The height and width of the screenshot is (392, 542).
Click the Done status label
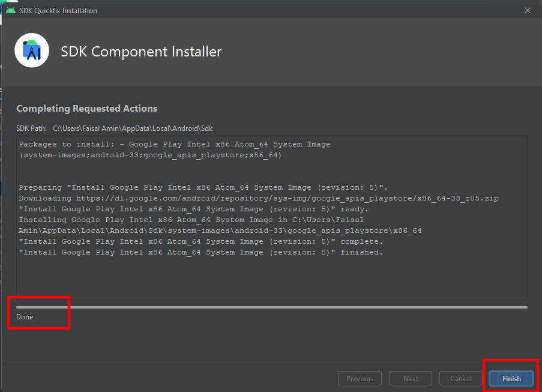pos(25,317)
